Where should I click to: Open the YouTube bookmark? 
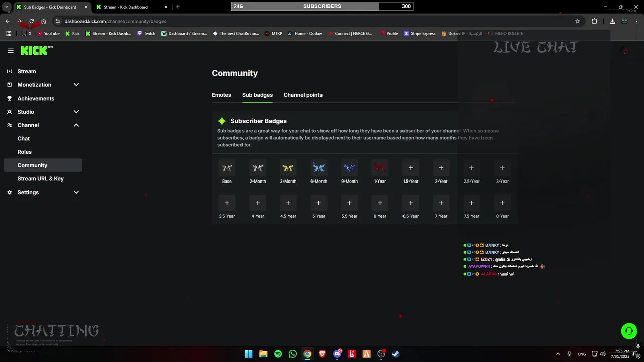(48, 34)
